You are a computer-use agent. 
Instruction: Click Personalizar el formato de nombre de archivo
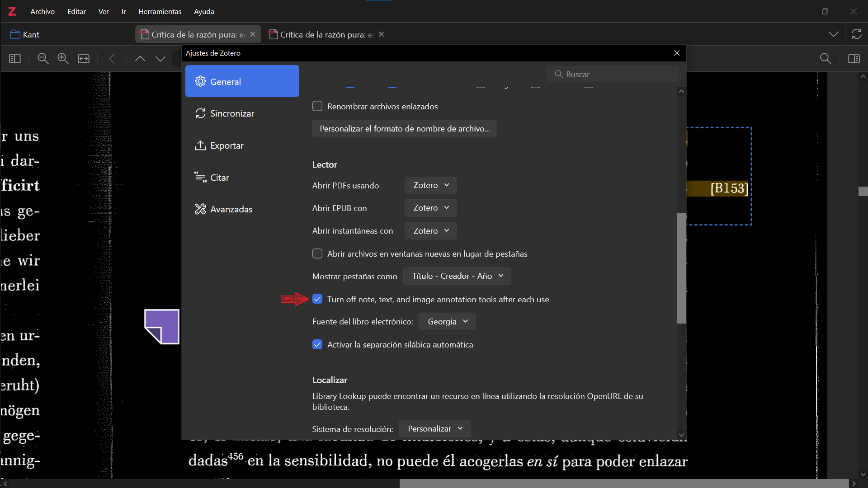(x=404, y=129)
